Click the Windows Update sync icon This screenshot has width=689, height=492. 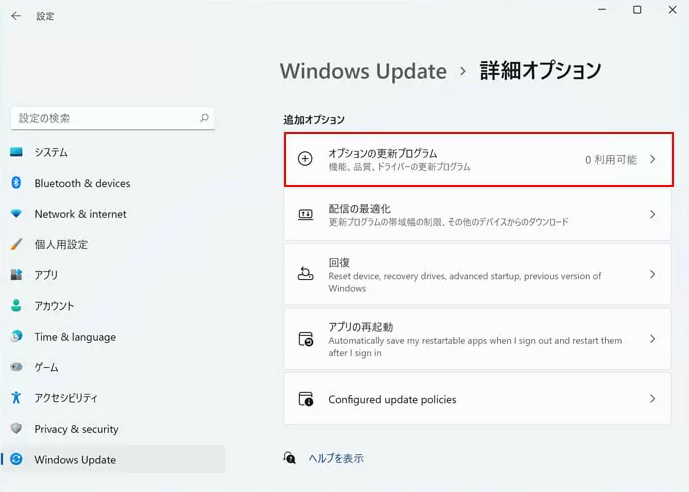point(16,459)
